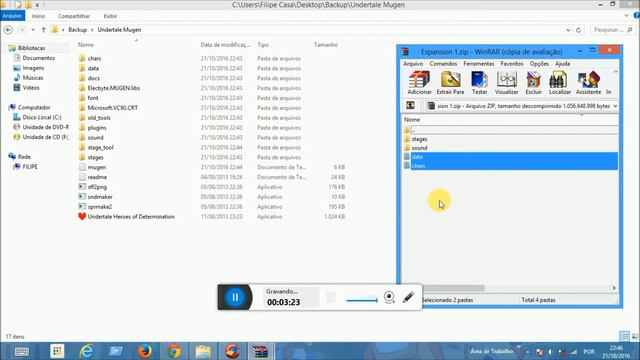640x360 pixels.
Task: Expand the Explorer ribbon chevron
Action: (627, 16)
